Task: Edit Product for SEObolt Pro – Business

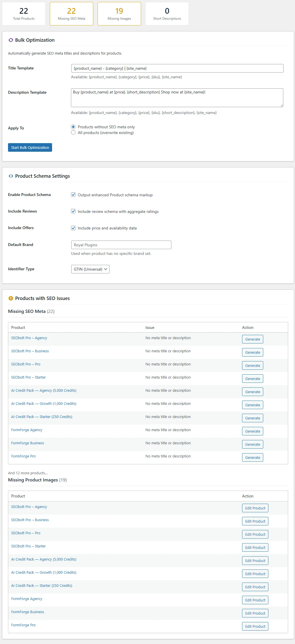Action: 255,521
